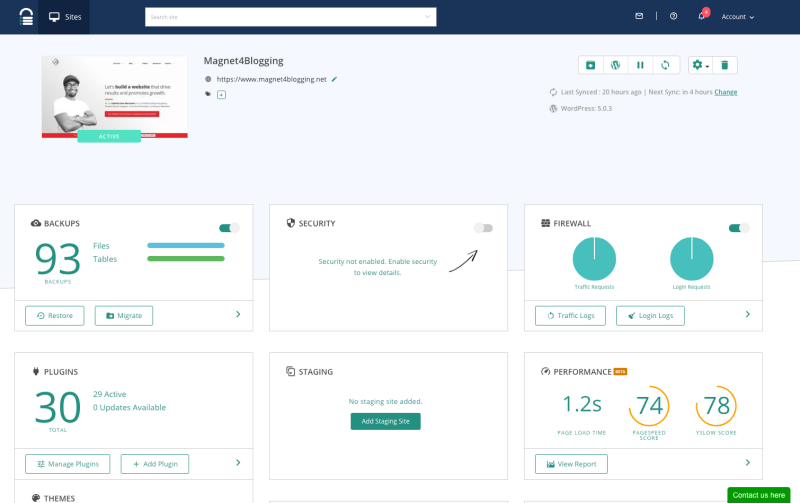Click the Themes palette icon
This screenshot has height=503, width=800.
click(36, 498)
